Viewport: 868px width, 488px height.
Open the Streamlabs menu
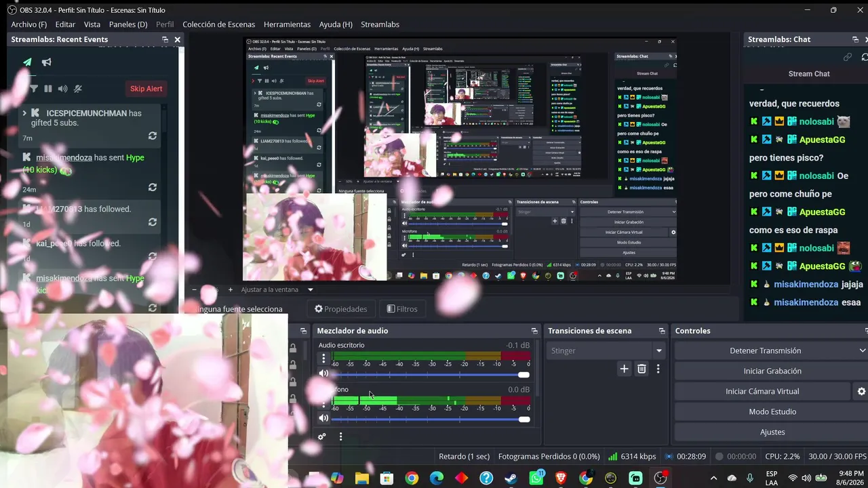(380, 24)
